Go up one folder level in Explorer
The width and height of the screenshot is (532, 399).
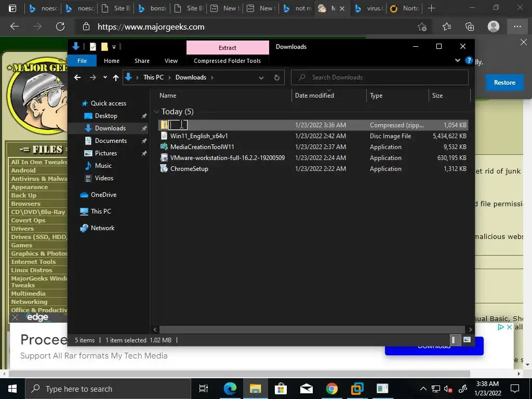click(116, 77)
